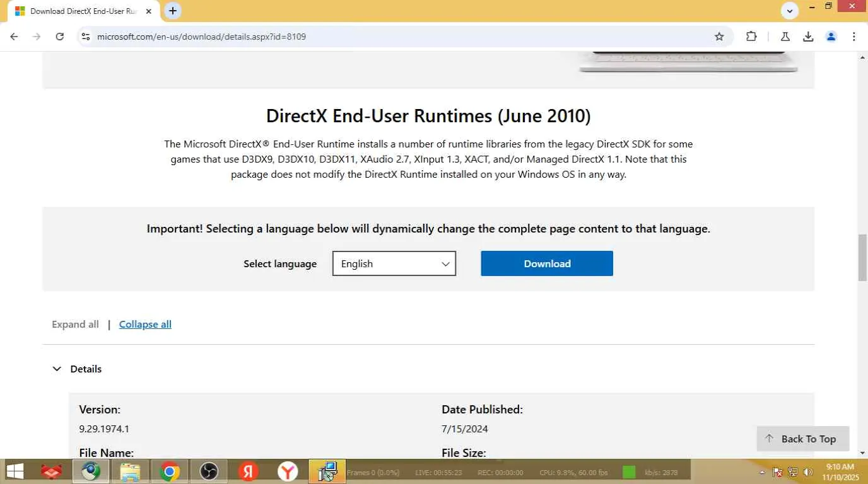Open a new browser tab
The height and width of the screenshot is (484, 868).
[173, 11]
